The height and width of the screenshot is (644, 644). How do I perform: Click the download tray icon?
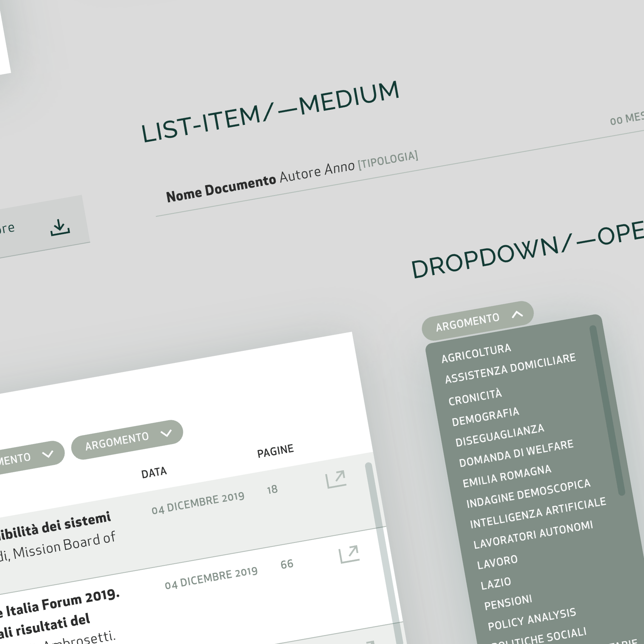click(60, 228)
